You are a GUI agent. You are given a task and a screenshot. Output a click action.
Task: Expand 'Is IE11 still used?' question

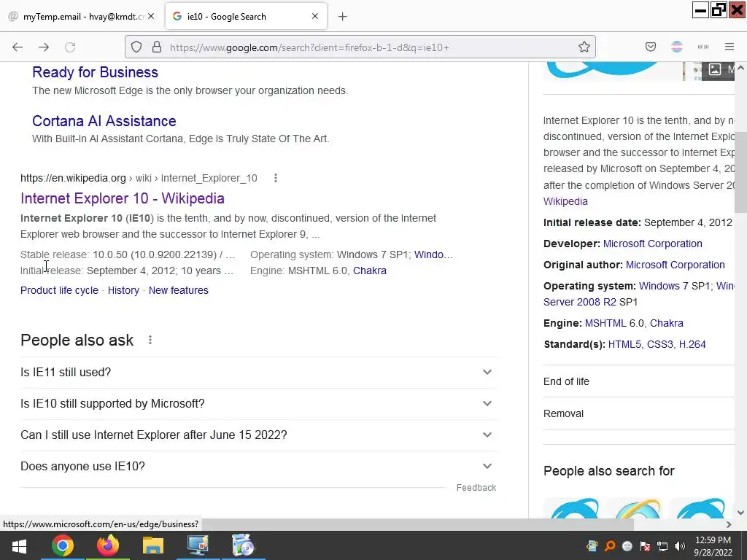[258, 373]
